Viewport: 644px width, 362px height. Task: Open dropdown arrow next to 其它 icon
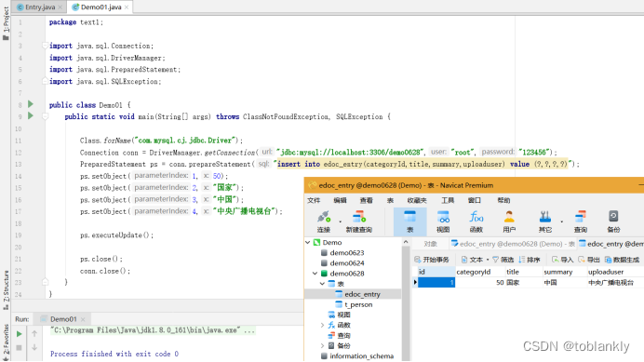pos(561,221)
